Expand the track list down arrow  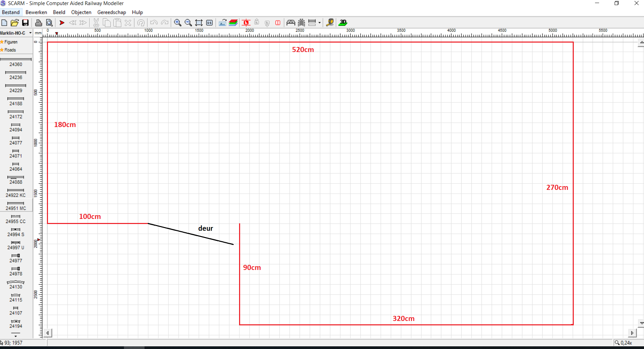[16, 336]
